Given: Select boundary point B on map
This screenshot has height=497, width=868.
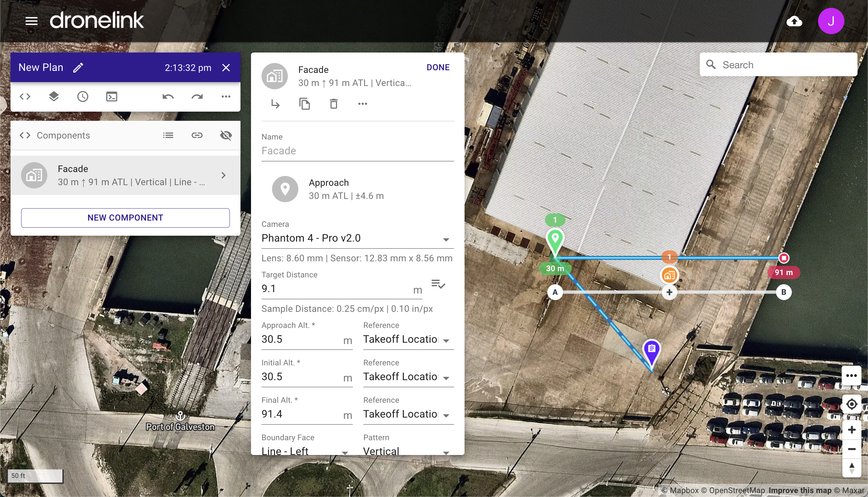Looking at the screenshot, I should (784, 292).
